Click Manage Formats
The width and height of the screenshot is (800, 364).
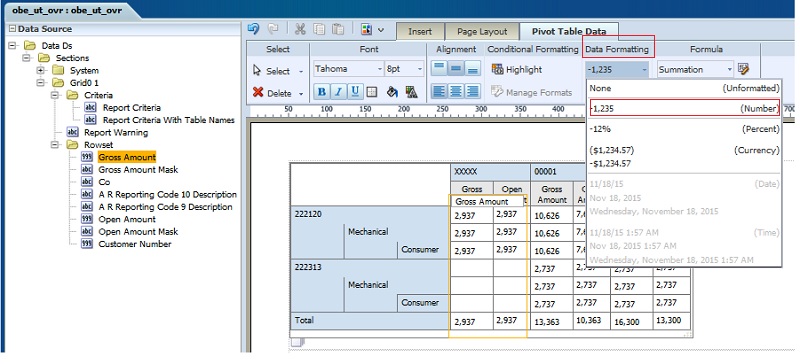click(x=531, y=92)
